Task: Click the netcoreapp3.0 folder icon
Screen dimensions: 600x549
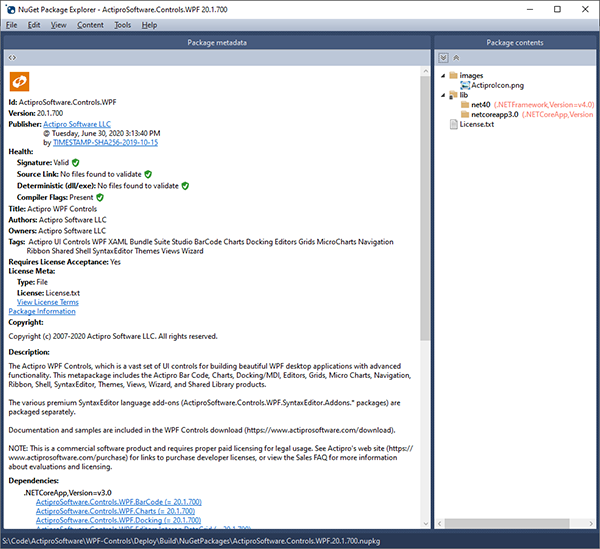Action: [465, 114]
